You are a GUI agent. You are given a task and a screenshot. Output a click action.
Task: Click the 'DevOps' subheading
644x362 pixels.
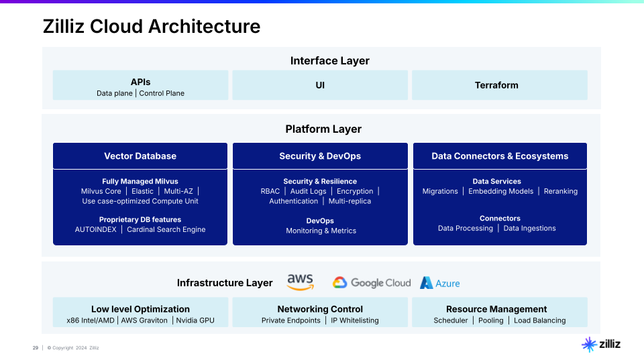click(320, 221)
